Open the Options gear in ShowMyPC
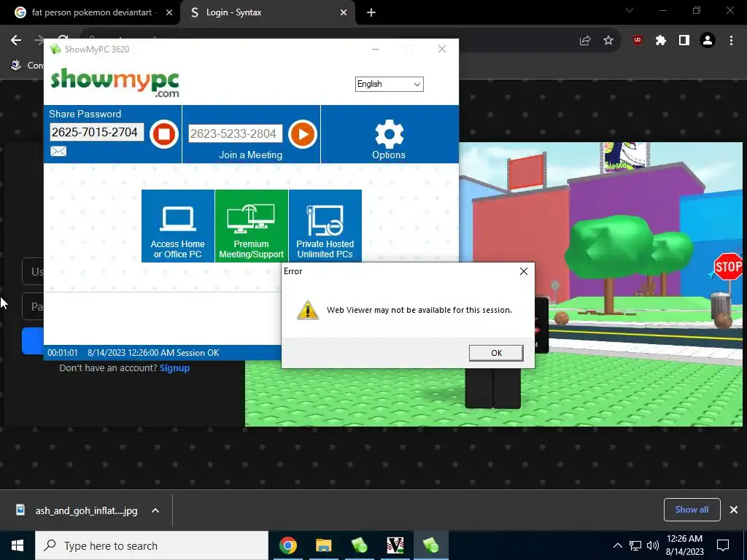Screen dimensions: 747x560 pyautogui.click(x=389, y=139)
